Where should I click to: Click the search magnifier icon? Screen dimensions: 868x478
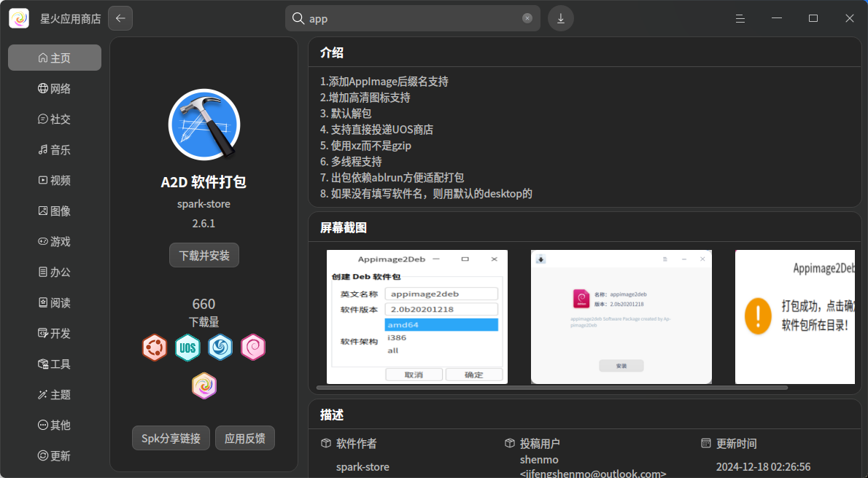(298, 18)
